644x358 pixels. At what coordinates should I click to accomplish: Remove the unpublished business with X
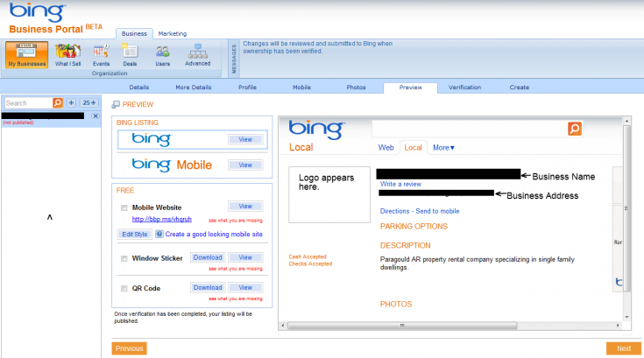pyautogui.click(x=96, y=116)
